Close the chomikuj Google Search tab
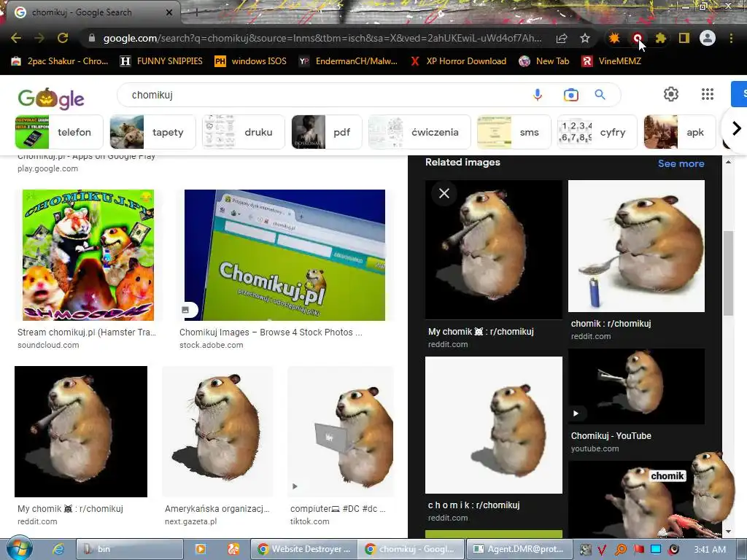The height and width of the screenshot is (560, 747). [x=169, y=12]
